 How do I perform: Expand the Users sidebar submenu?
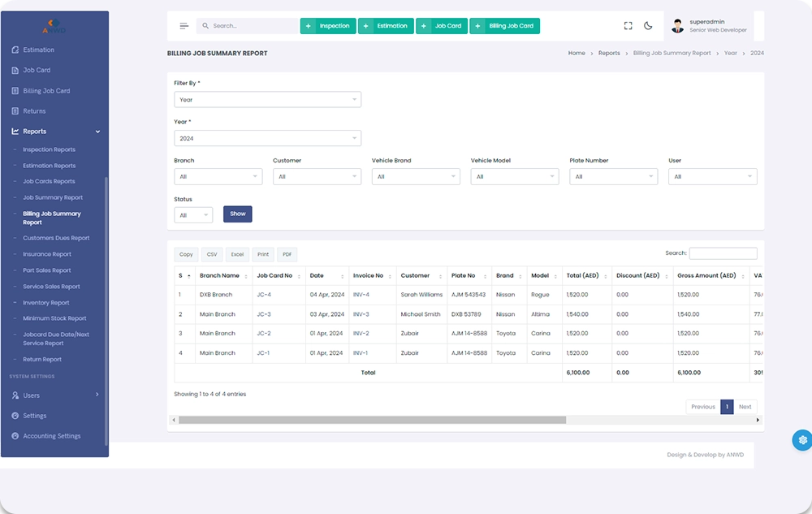[x=97, y=395]
